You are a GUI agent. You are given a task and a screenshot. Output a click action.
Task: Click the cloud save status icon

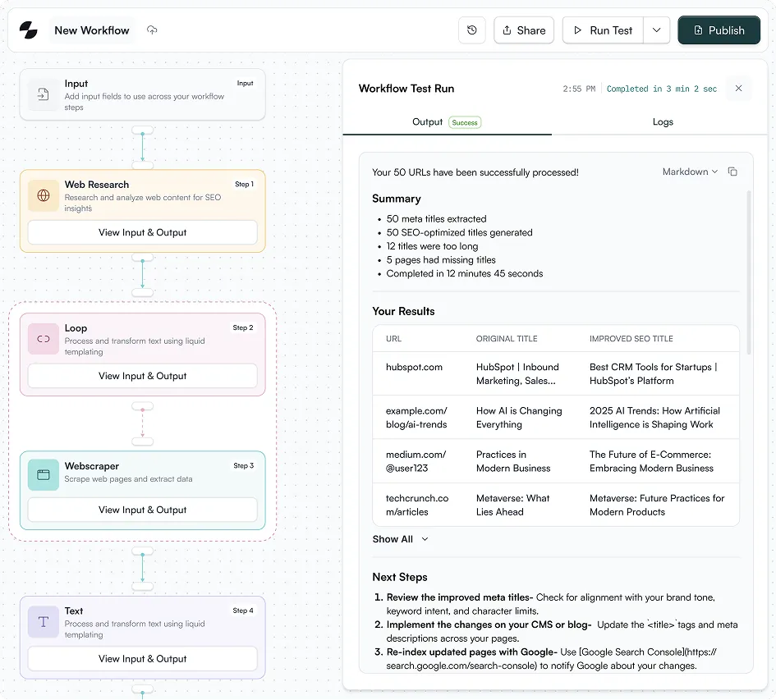(152, 30)
